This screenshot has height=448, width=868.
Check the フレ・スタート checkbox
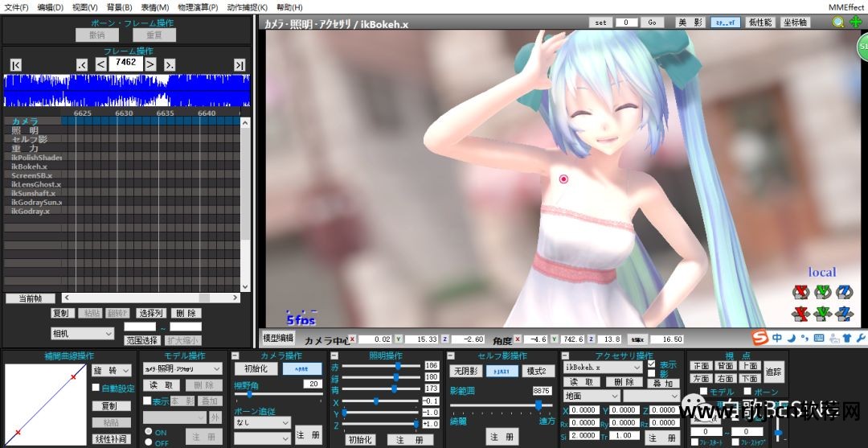[x=694, y=442]
